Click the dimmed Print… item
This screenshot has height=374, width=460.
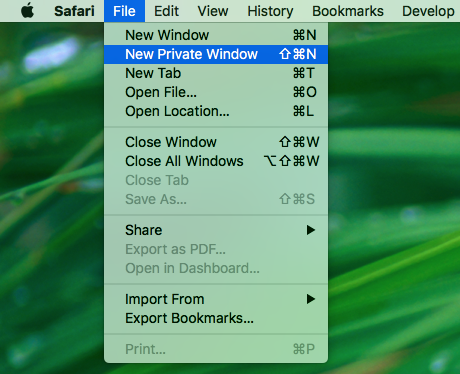click(216, 349)
